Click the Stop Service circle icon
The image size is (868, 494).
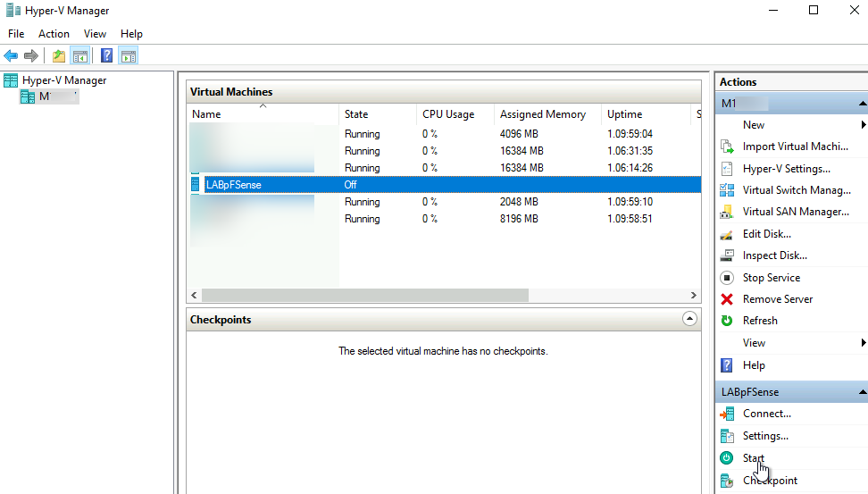727,278
